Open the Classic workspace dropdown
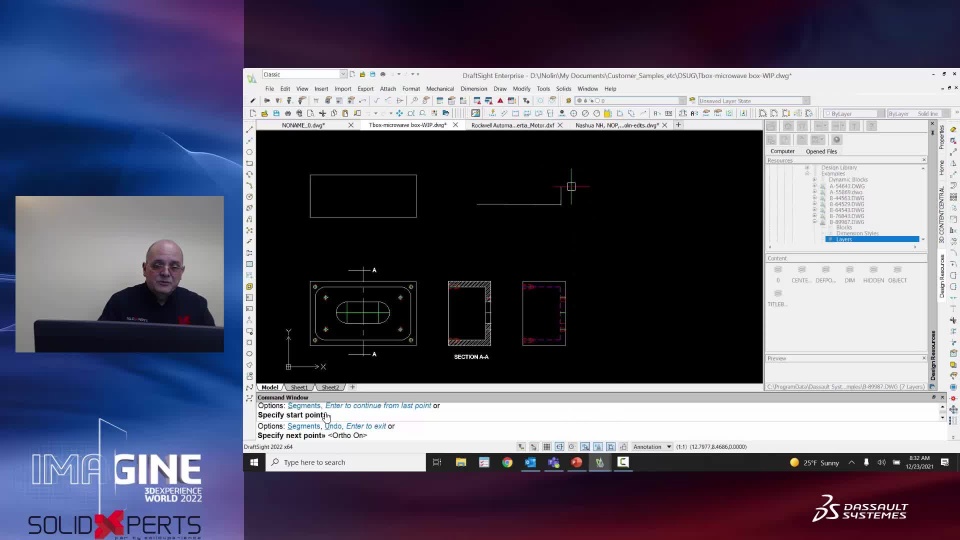The image size is (960, 540). tap(343, 74)
